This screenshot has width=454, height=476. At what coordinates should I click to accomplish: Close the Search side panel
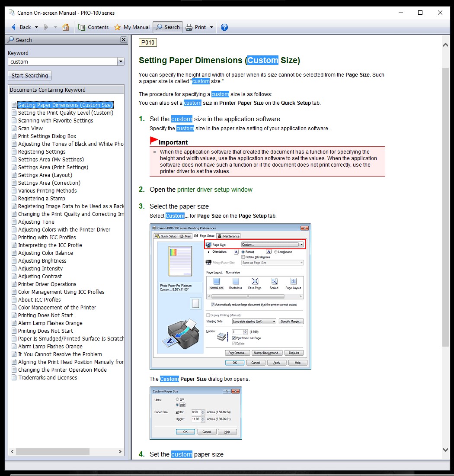coord(124,40)
